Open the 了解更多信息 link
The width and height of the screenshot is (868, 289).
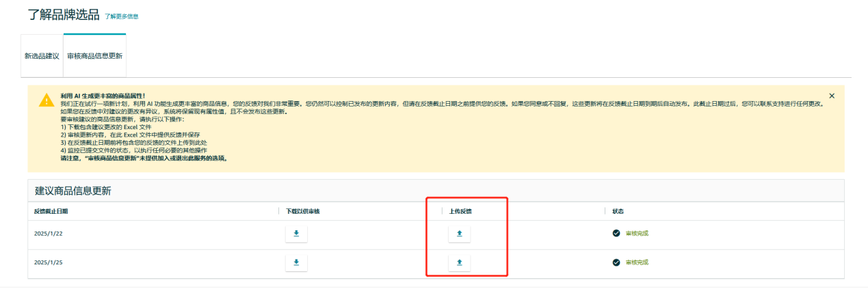122,16
